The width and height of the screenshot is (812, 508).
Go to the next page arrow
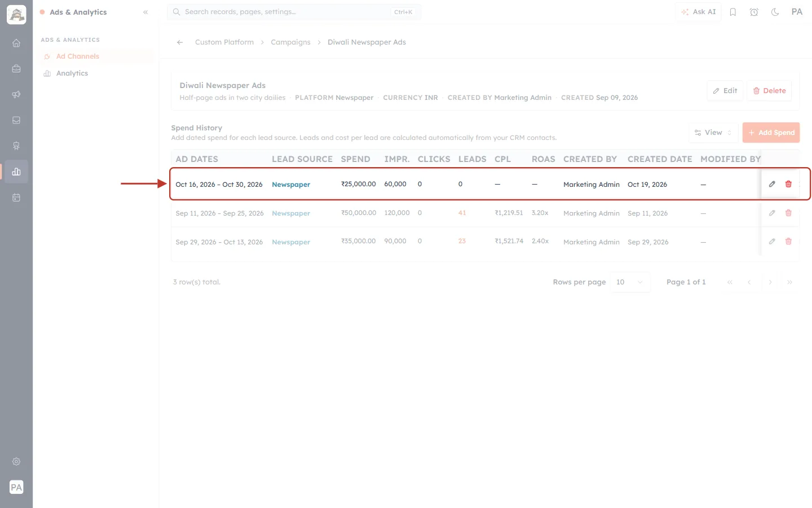click(x=770, y=282)
